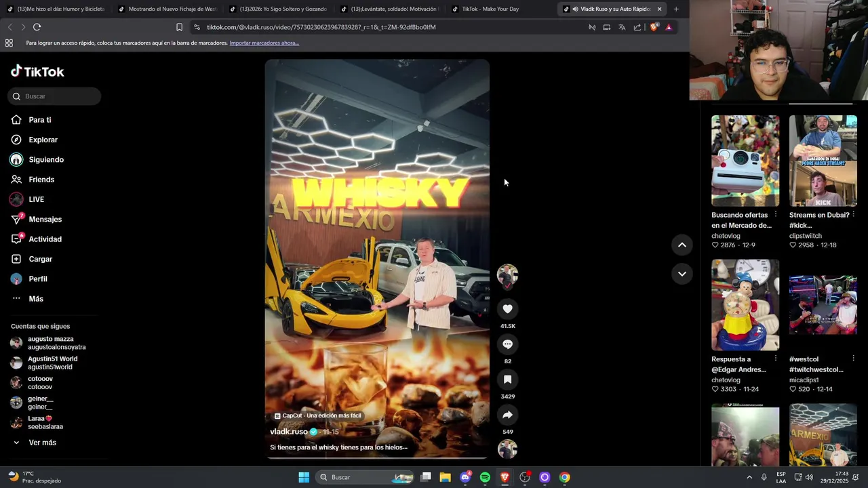The image size is (868, 488).
Task: Open the spinning sound disc avatar
Action: (x=507, y=449)
